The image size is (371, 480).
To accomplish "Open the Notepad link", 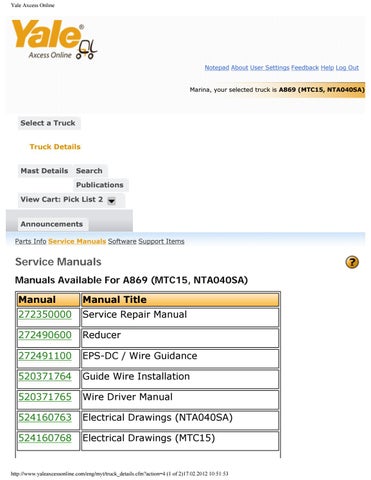I will pyautogui.click(x=217, y=68).
